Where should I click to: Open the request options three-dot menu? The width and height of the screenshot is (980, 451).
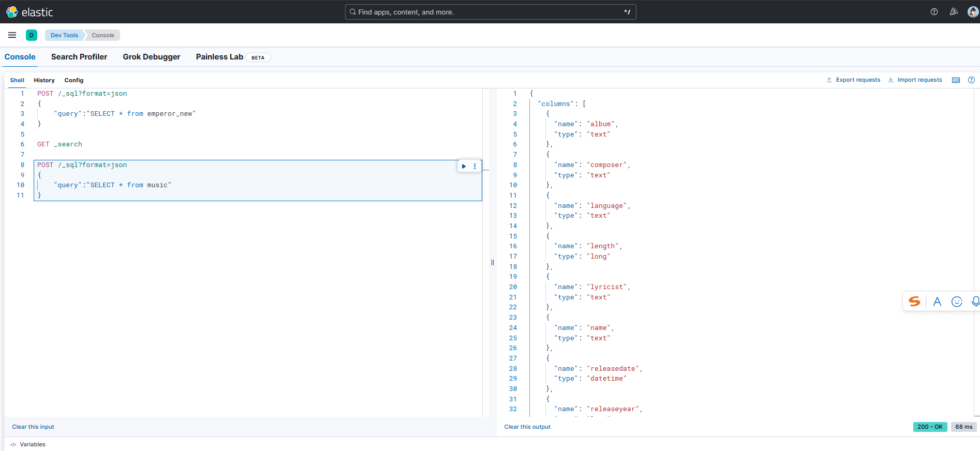[474, 166]
